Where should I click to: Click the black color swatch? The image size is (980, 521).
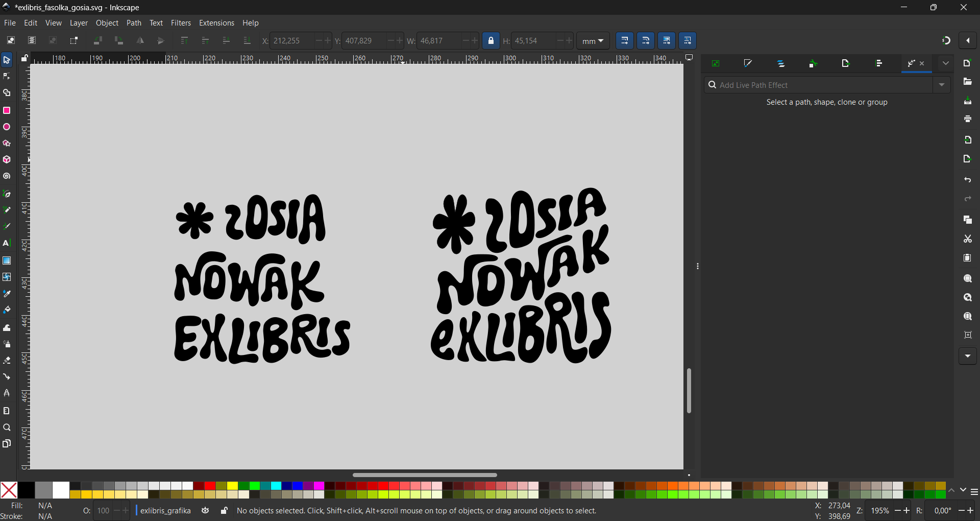[x=26, y=490]
